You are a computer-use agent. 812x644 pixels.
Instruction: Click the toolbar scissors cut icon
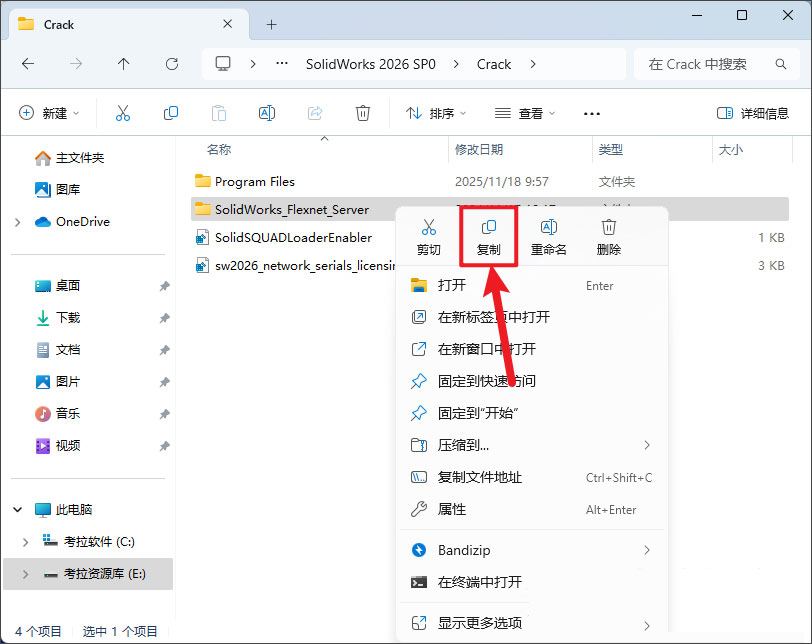[123, 113]
